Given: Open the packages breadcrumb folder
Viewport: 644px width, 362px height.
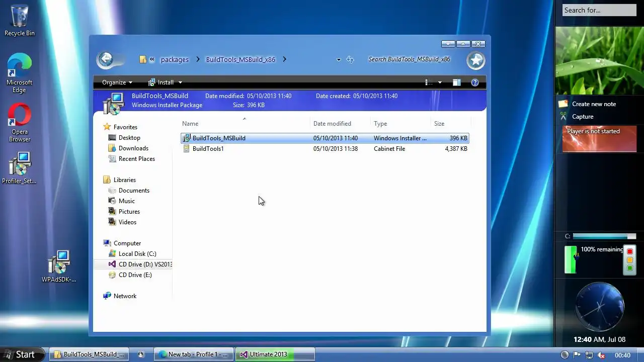Looking at the screenshot, I should 175,59.
